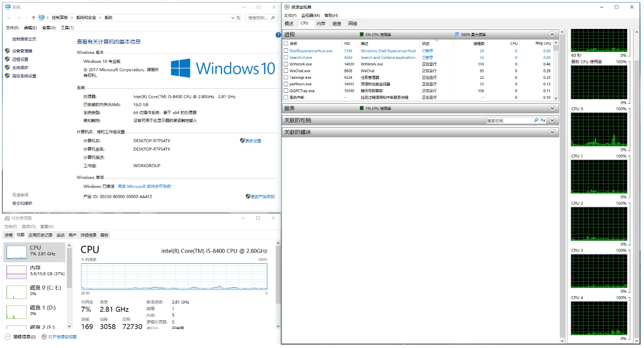This screenshot has height=348, width=644.
Task: Click the search magnifier in System window
Action: (273, 17)
